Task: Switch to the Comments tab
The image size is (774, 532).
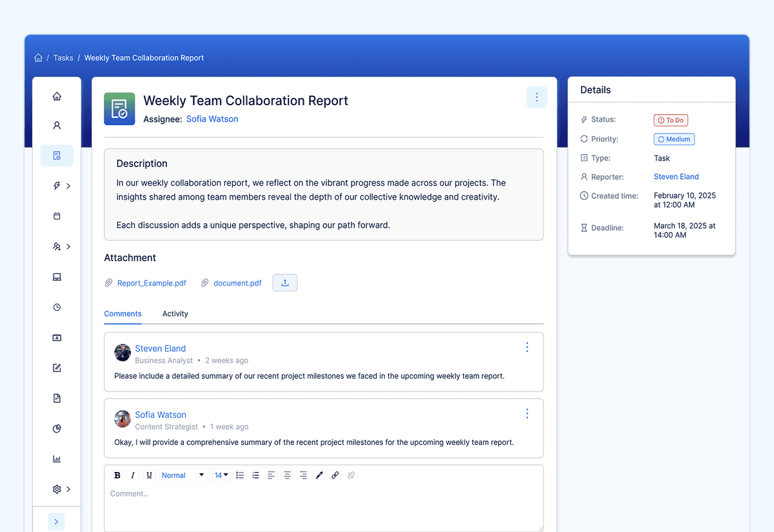Action: [123, 314]
